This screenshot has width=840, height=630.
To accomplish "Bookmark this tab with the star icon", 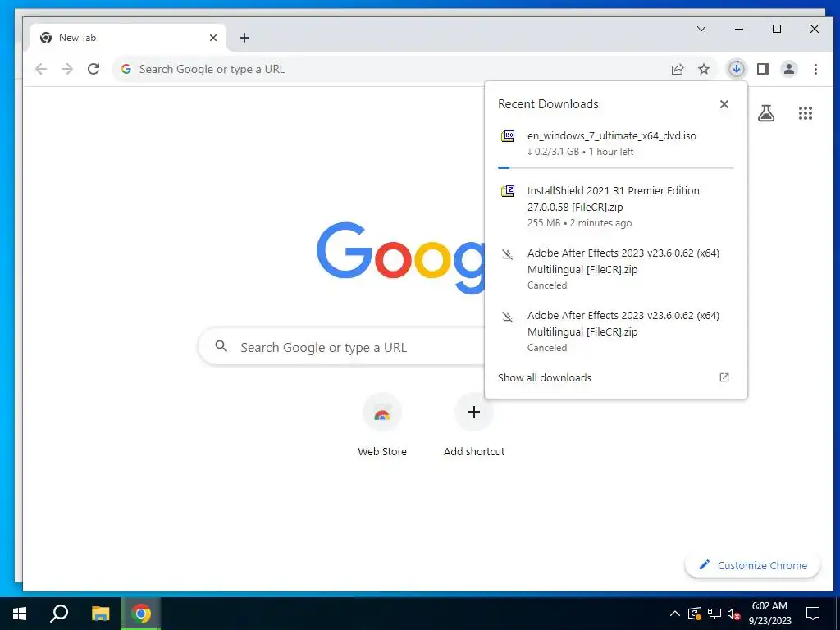I will [704, 69].
